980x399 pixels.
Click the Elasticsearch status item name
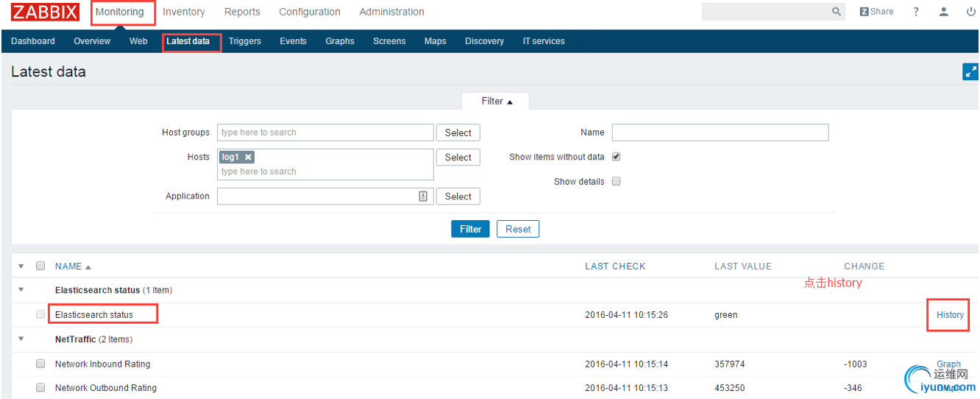point(94,315)
